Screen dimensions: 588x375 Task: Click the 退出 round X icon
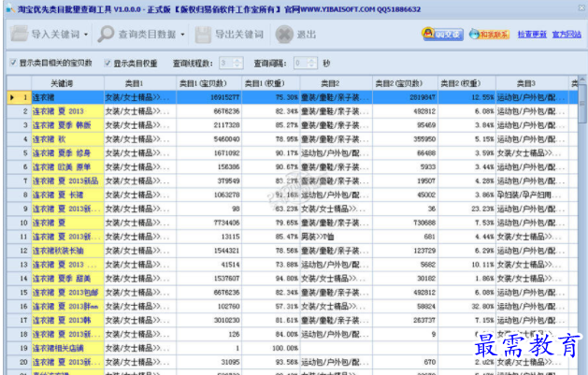coord(284,35)
